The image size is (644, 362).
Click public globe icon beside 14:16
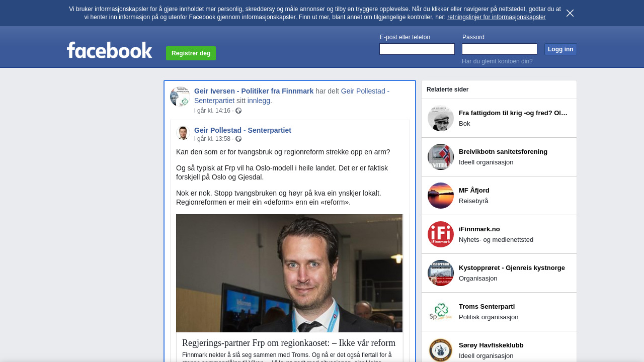tap(238, 111)
